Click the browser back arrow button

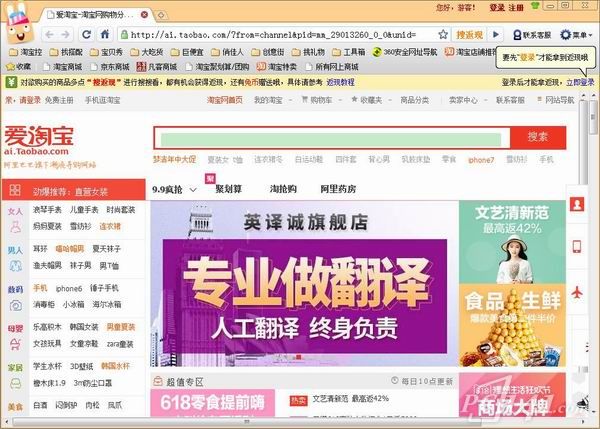pyautogui.click(x=49, y=34)
